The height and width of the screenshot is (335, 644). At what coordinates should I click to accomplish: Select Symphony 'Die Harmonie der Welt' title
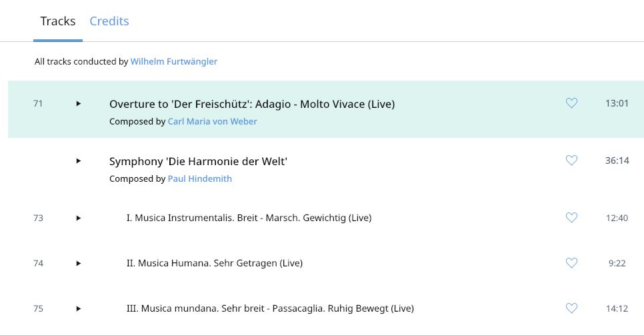[198, 161]
